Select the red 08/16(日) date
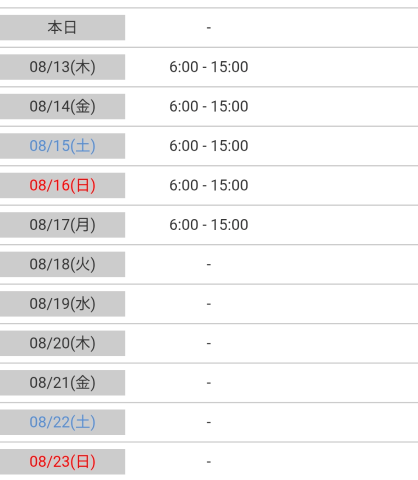The image size is (418, 480). [62, 185]
